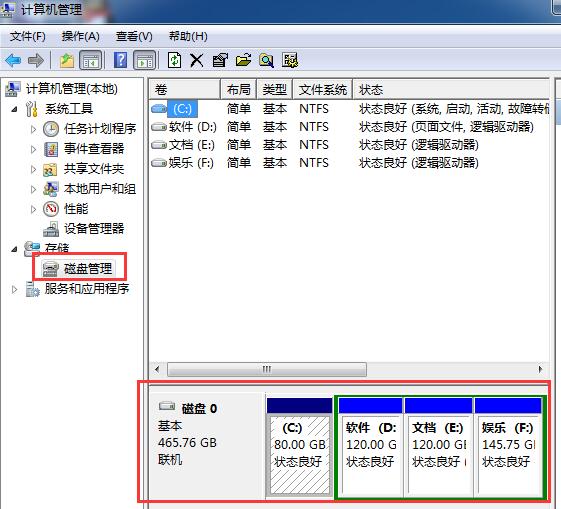Open the Help question mark icon
This screenshot has width=561, height=509.
pos(121,60)
